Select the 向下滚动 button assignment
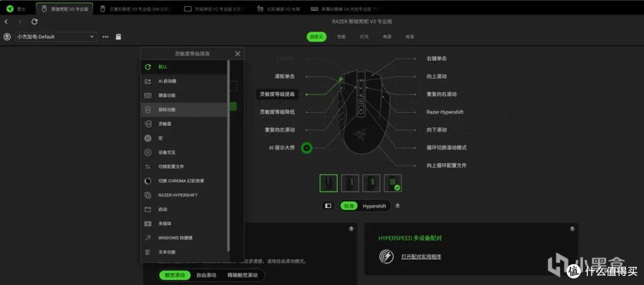Image resolution: width=644 pixels, height=285 pixels. tap(436, 130)
